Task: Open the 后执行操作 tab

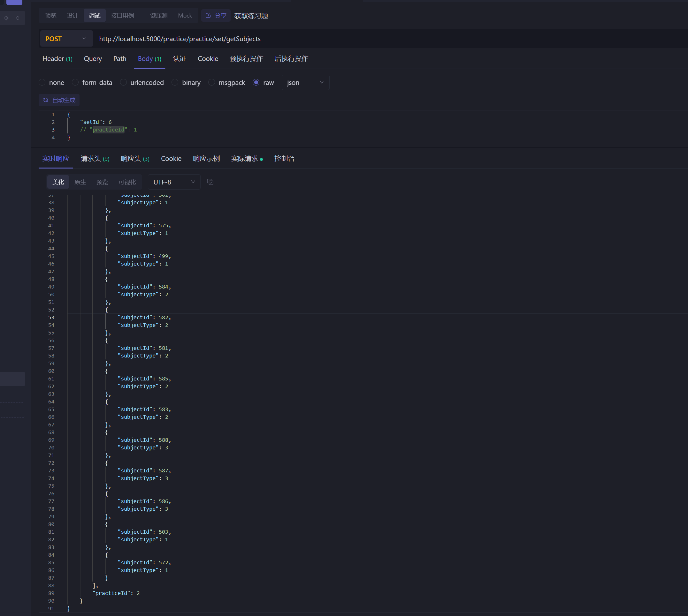Action: [291, 59]
